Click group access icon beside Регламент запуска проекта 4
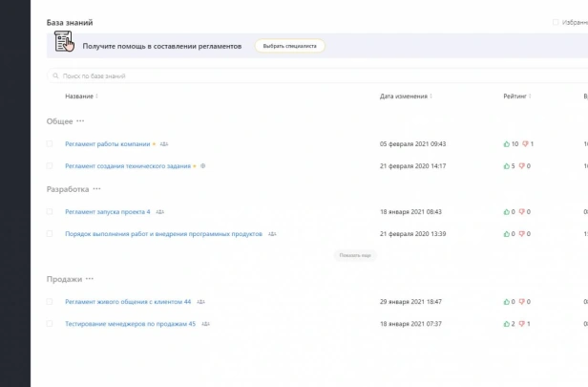This screenshot has width=588, height=387. click(x=159, y=212)
